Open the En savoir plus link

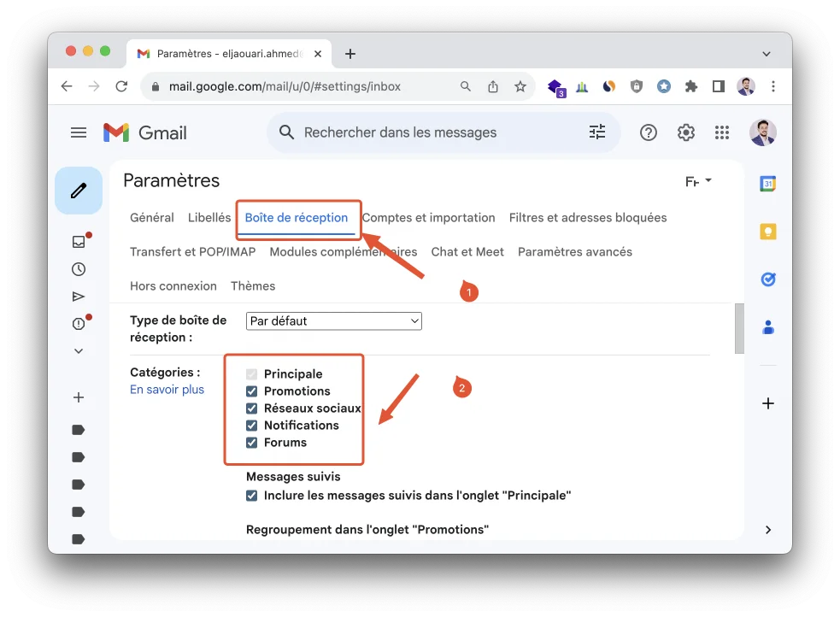167,389
